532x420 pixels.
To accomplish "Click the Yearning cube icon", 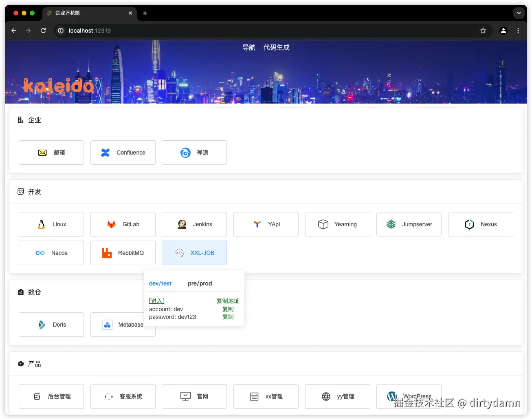I will pyautogui.click(x=323, y=224).
